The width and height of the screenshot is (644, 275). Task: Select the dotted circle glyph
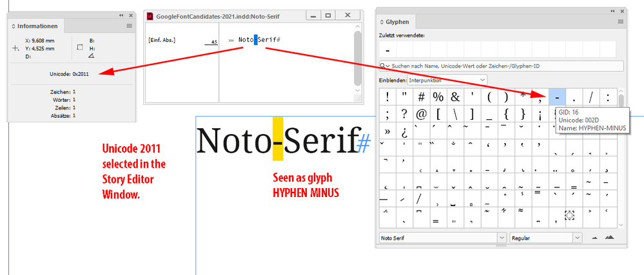569,215
